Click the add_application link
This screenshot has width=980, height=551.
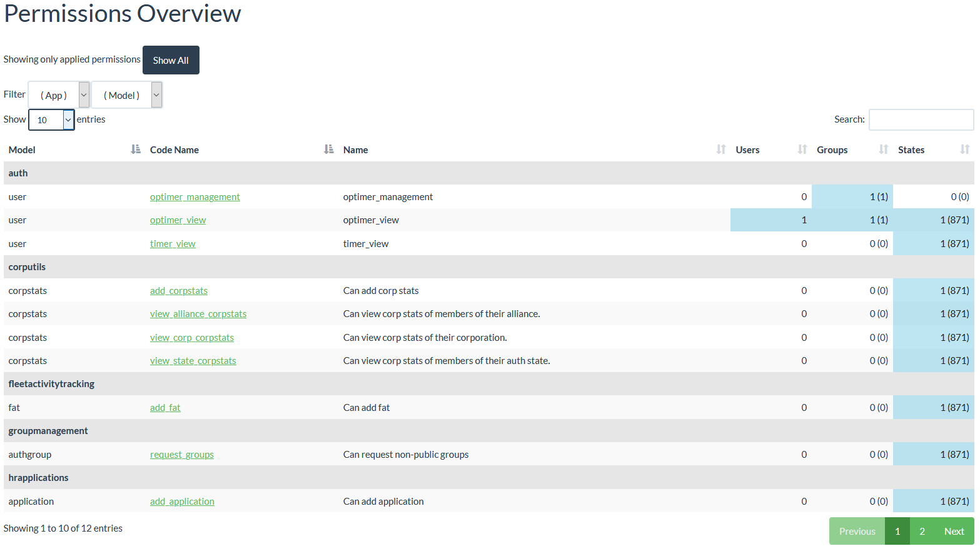pos(182,502)
